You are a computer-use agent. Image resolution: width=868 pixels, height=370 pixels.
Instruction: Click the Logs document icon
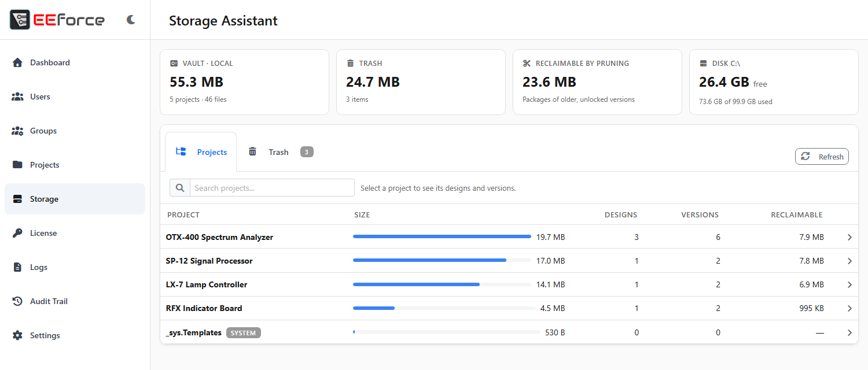17,267
